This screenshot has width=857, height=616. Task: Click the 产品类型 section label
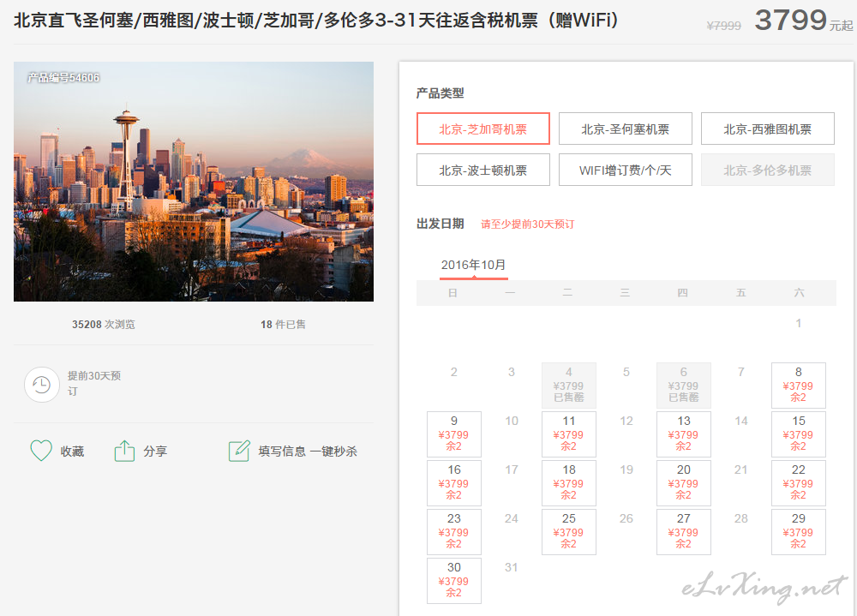click(440, 93)
